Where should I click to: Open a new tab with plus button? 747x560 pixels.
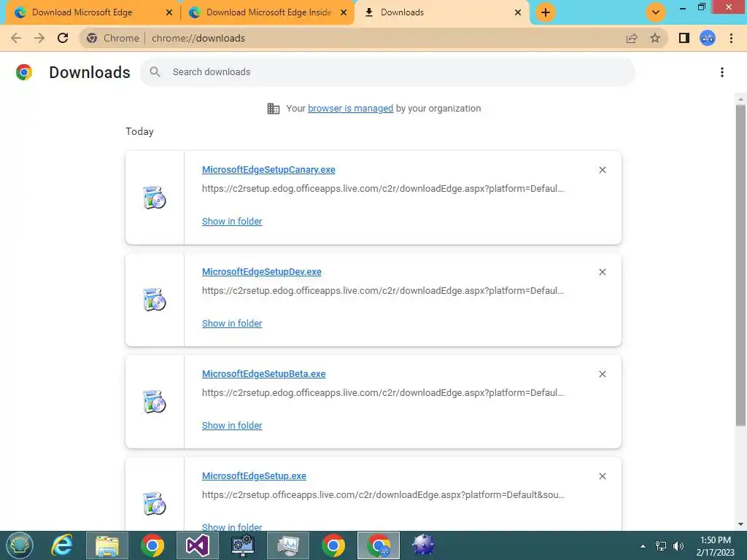click(546, 12)
